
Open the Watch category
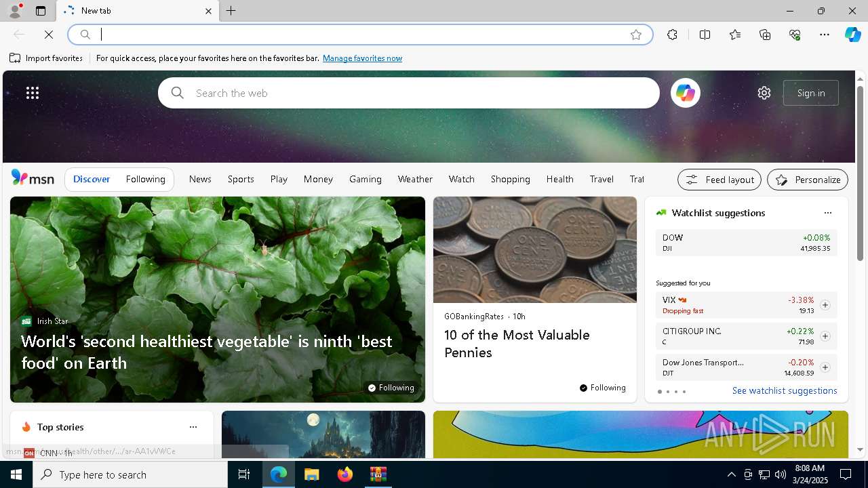point(462,179)
